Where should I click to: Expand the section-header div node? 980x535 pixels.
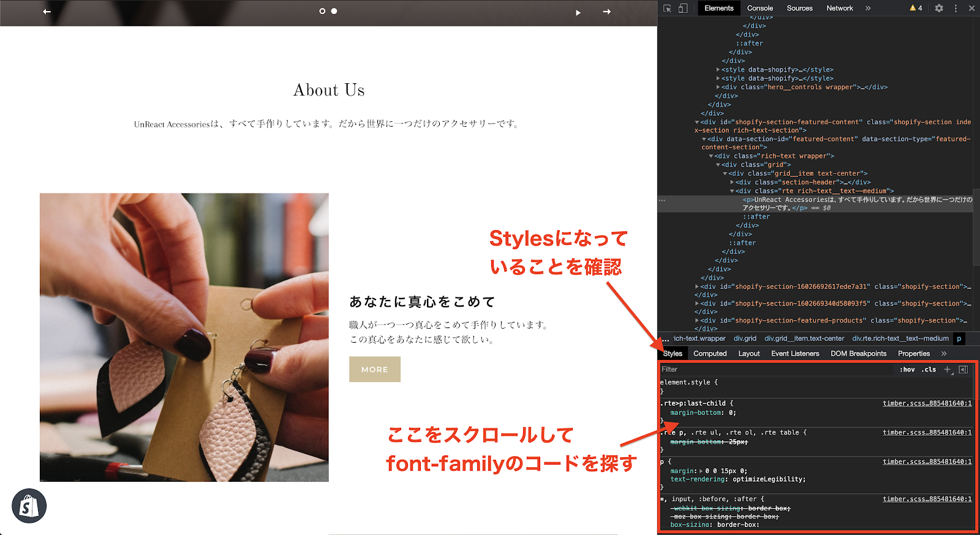732,182
